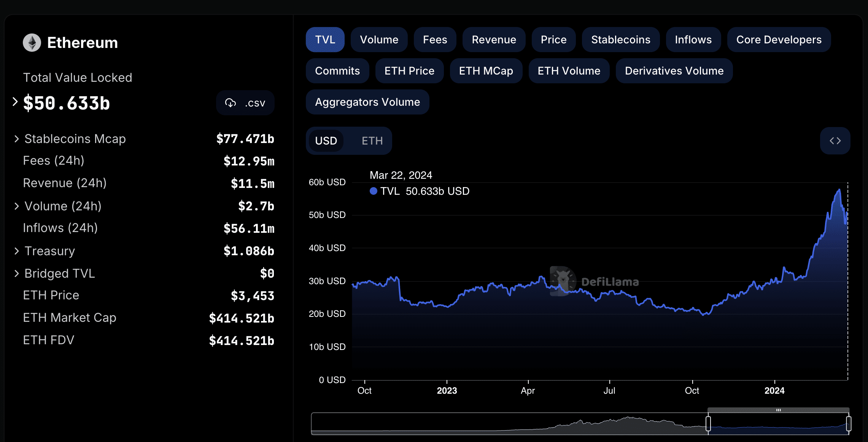Enable the ETH Volume chart metric

tap(569, 71)
